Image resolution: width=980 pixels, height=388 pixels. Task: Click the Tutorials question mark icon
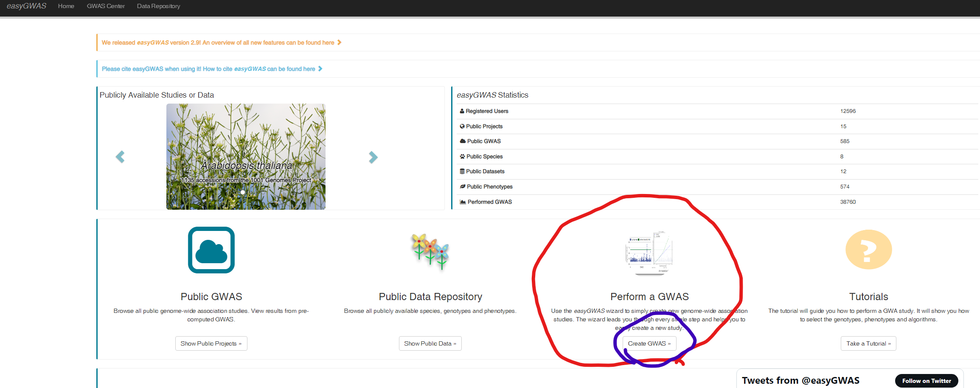868,250
